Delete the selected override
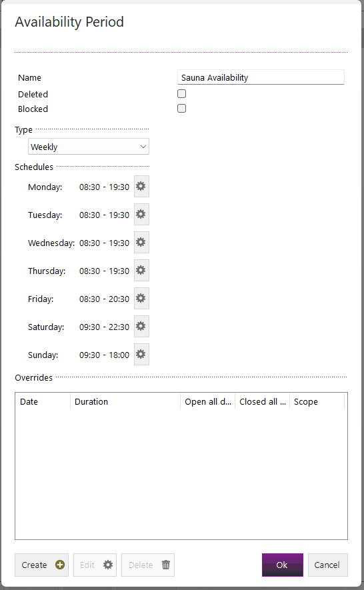The height and width of the screenshot is (590, 364). tap(147, 565)
